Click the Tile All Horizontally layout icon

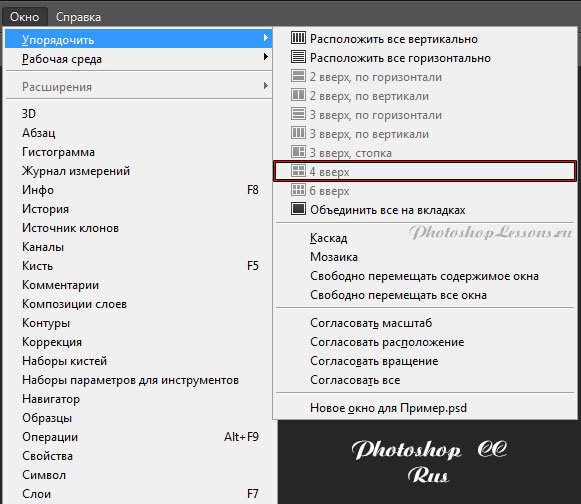(298, 57)
